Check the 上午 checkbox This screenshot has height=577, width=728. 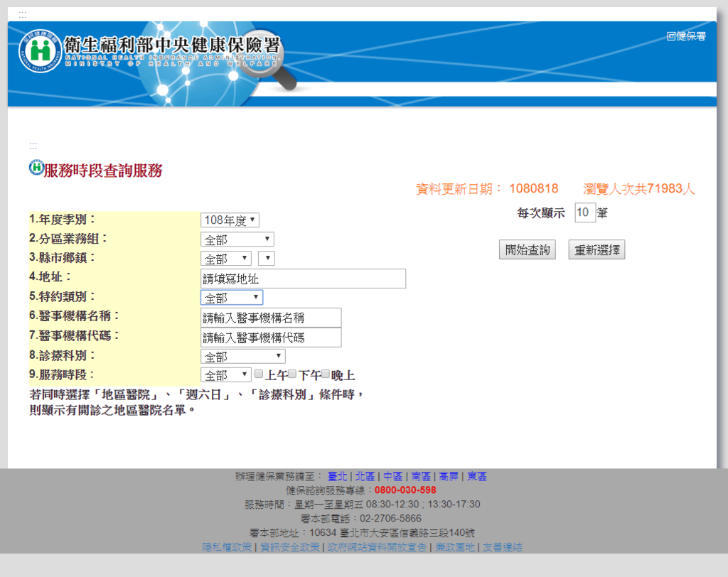[259, 374]
